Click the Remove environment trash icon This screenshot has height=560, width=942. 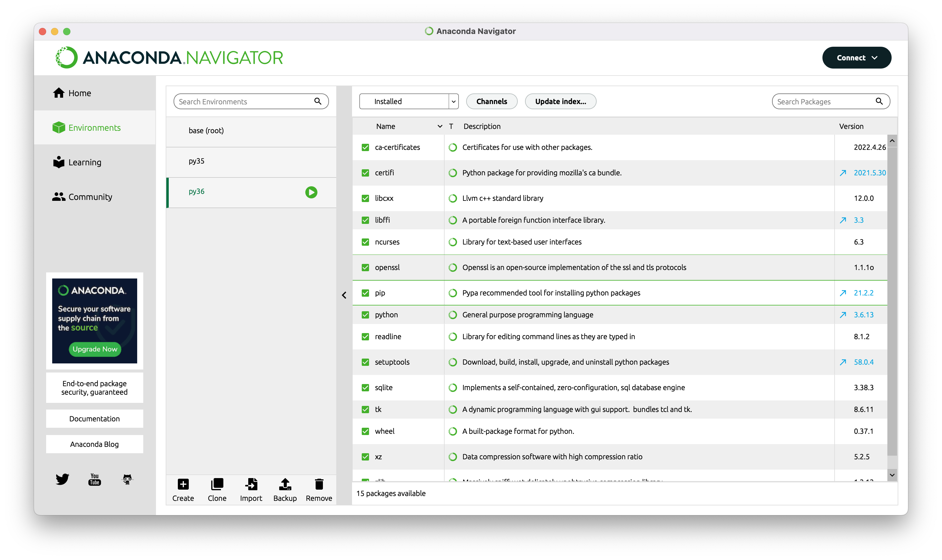[319, 484]
